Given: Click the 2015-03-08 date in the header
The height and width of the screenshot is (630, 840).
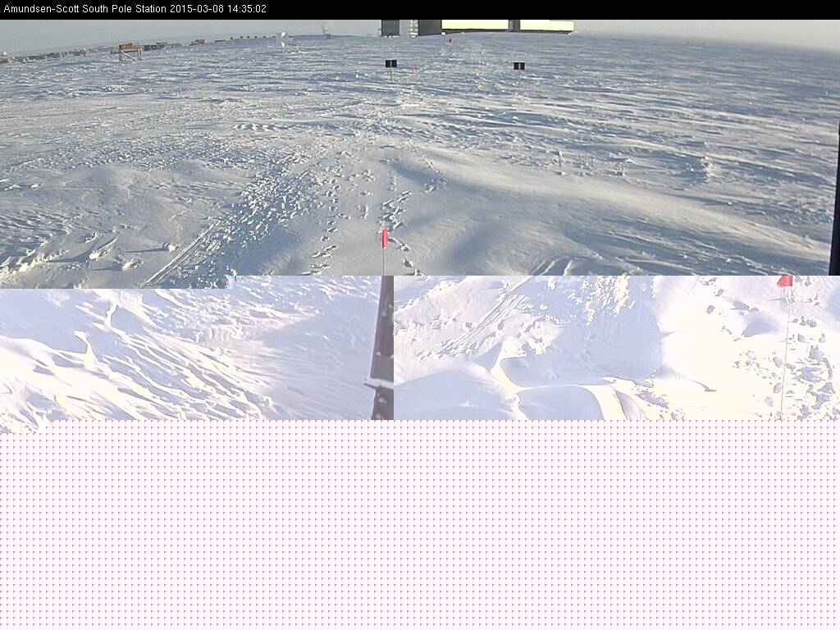Looking at the screenshot, I should (x=197, y=9).
